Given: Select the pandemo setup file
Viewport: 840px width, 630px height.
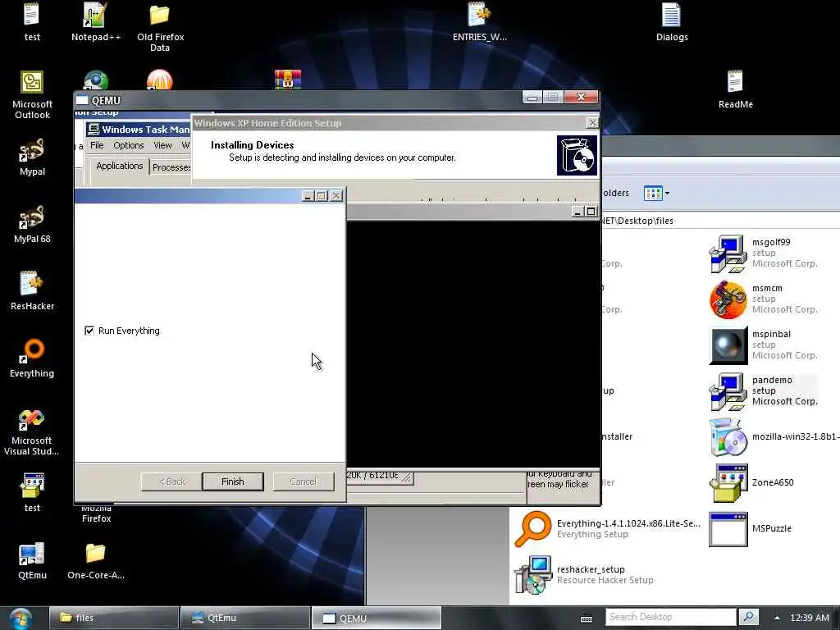Looking at the screenshot, I should pyautogui.click(x=764, y=390).
